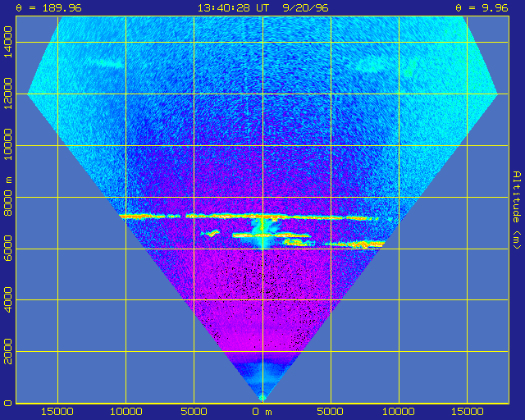Click the 0 m horizontal axis center label

point(262,412)
